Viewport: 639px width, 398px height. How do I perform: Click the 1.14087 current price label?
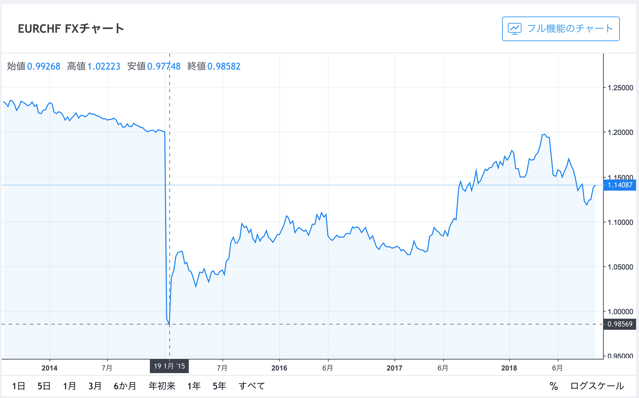(619, 185)
